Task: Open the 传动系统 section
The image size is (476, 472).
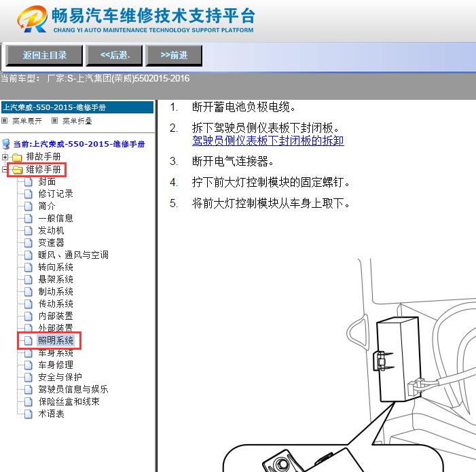Action: click(x=56, y=304)
